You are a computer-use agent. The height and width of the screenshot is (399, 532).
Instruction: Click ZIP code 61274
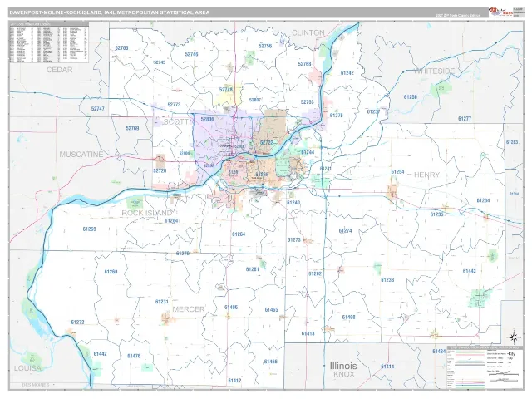point(346,231)
